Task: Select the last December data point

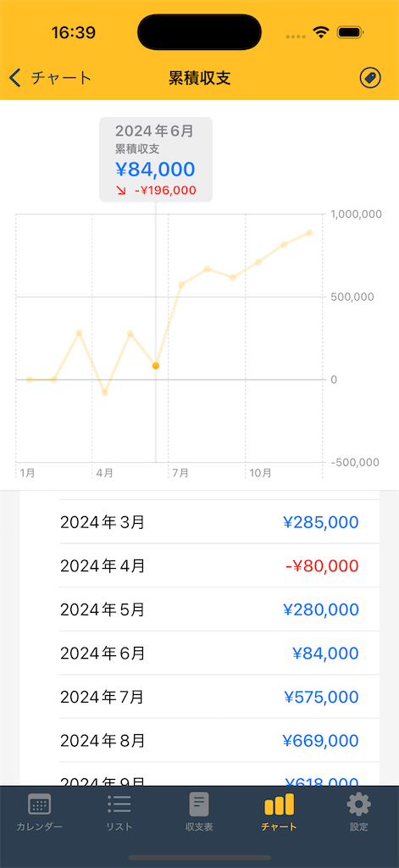Action: coord(309,233)
